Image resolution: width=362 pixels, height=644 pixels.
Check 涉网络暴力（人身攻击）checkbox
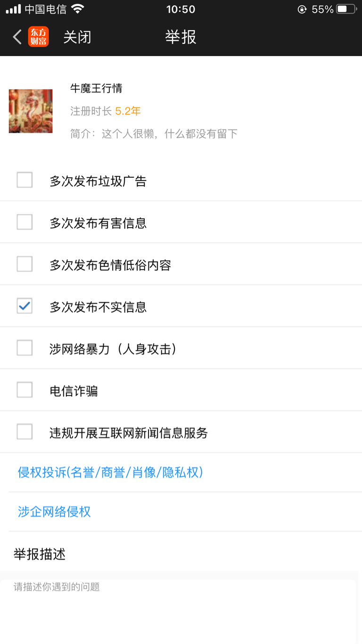(x=25, y=348)
